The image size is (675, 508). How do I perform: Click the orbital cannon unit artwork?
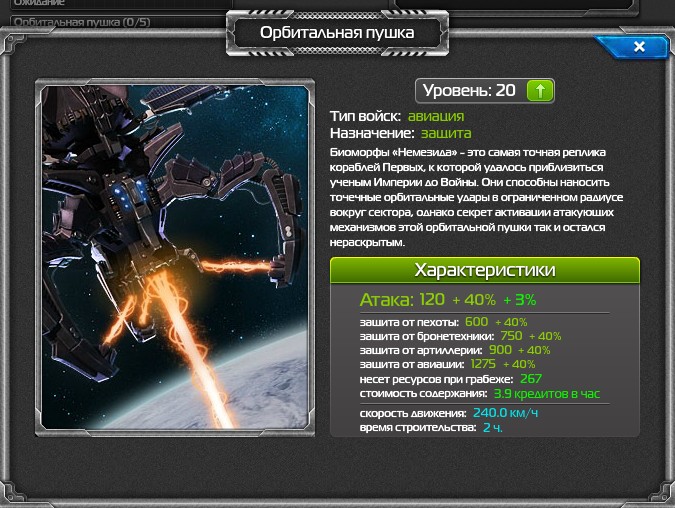coord(175,257)
